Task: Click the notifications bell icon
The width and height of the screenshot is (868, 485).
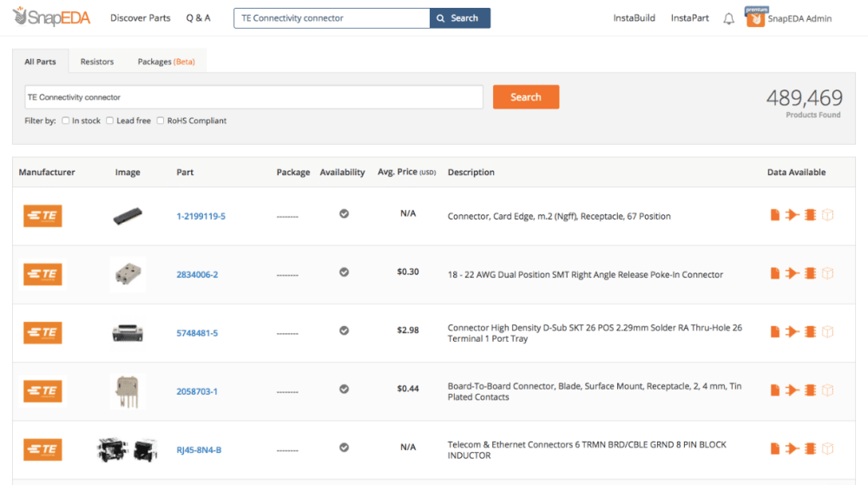Action: click(x=728, y=18)
